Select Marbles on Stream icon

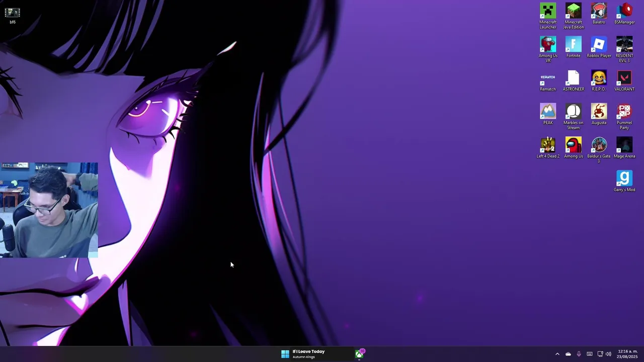coord(573,117)
